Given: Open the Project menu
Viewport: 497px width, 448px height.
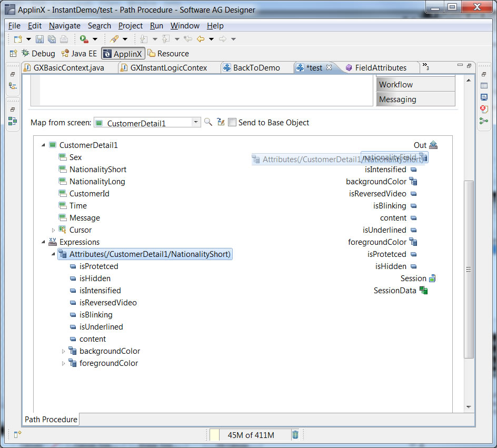Looking at the screenshot, I should (130, 26).
